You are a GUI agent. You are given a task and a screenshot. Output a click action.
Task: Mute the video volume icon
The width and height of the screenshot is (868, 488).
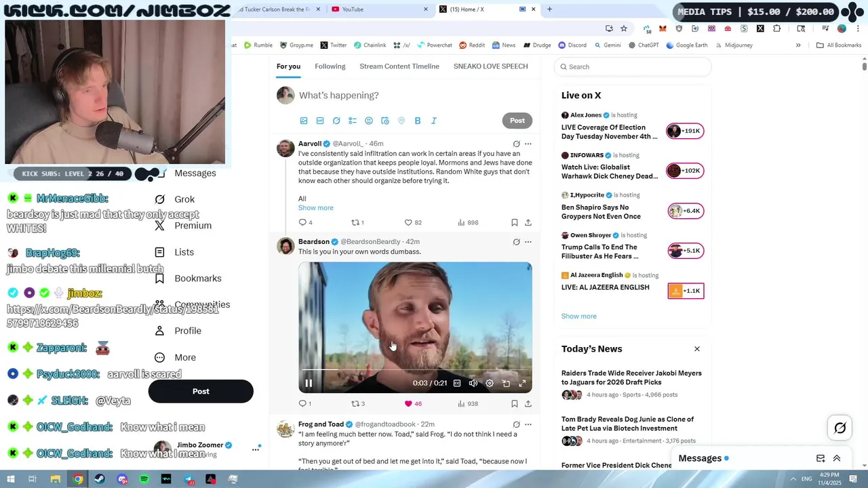[473, 384]
